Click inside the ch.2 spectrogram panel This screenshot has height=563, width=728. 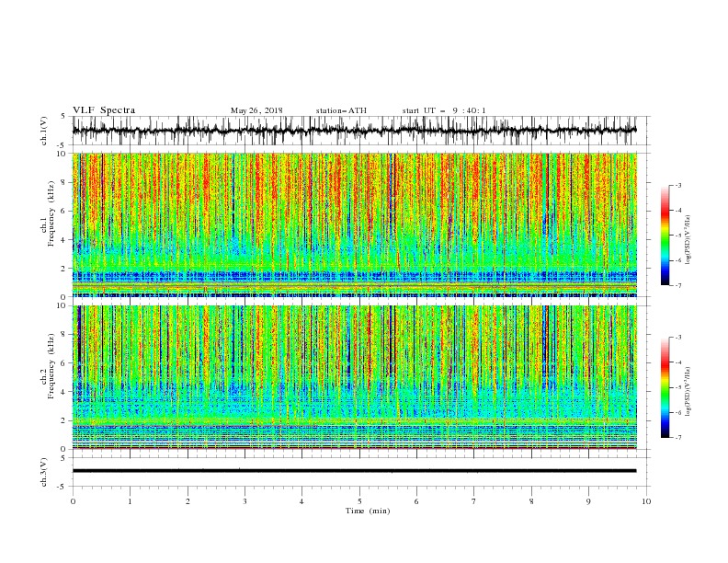pos(354,377)
